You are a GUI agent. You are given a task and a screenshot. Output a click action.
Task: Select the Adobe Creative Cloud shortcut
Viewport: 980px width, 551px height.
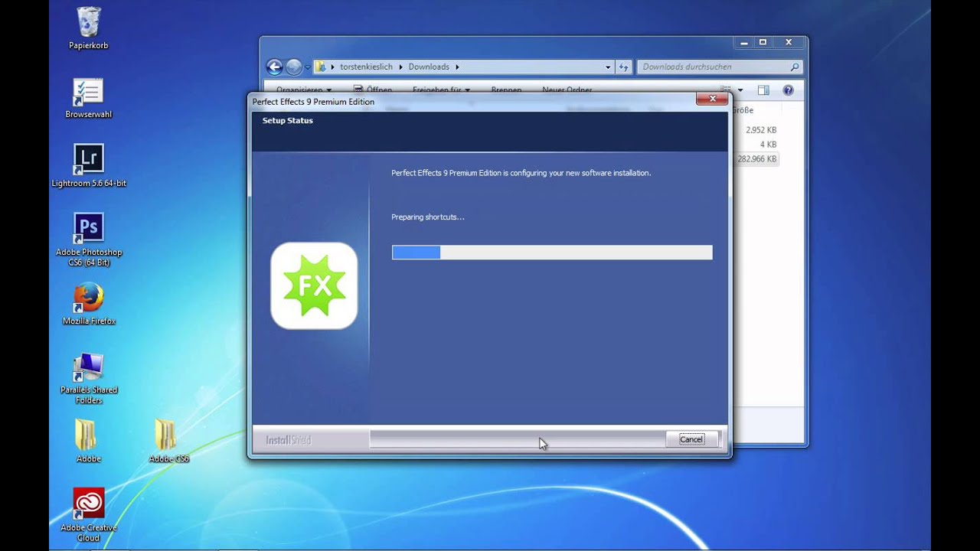tap(89, 515)
